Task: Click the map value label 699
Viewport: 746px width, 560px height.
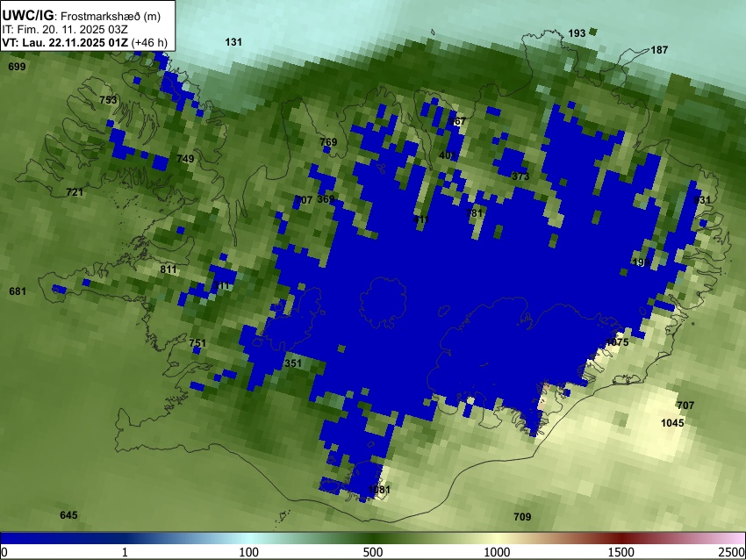Action: pos(17,67)
